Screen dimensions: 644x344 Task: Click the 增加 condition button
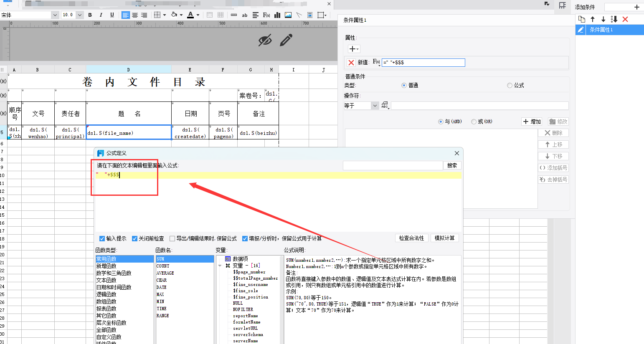[x=532, y=122]
